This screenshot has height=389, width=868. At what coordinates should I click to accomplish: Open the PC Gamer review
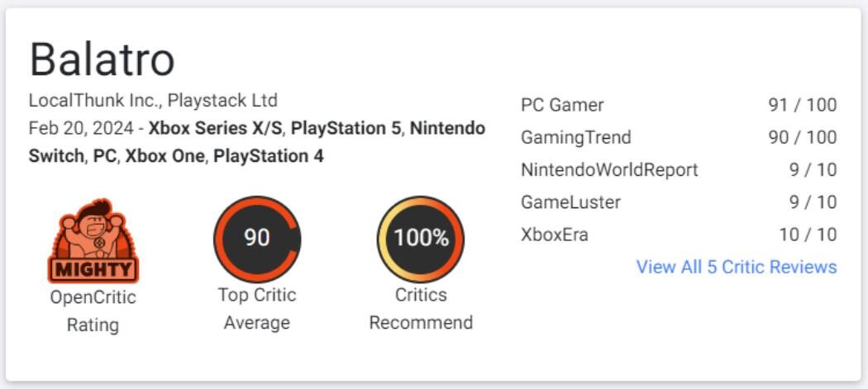[562, 105]
